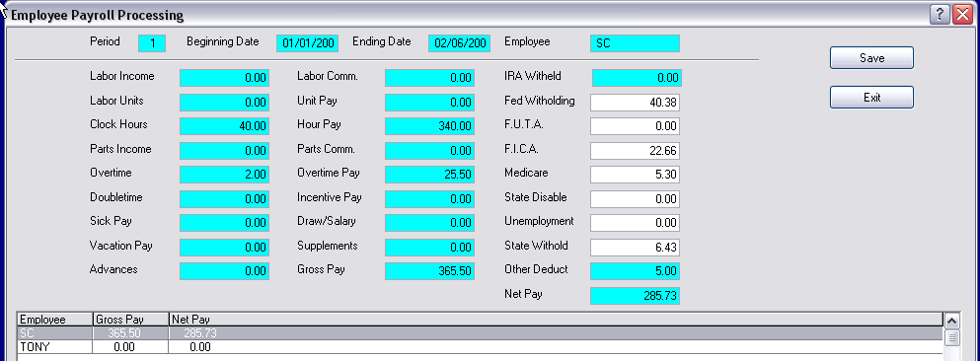This screenshot has width=980, height=361.
Task: Click the Fed Witholding amount field
Action: [635, 103]
